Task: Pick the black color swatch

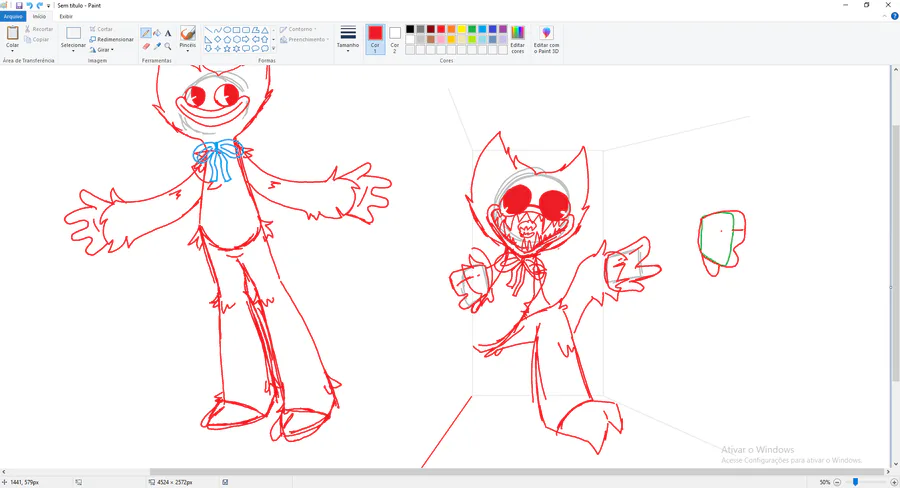Action: 410,29
